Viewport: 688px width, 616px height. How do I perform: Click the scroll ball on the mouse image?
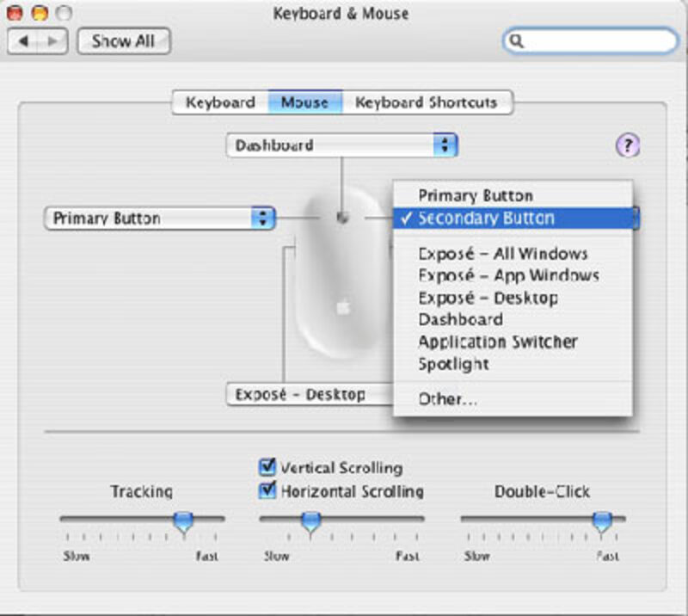342,218
